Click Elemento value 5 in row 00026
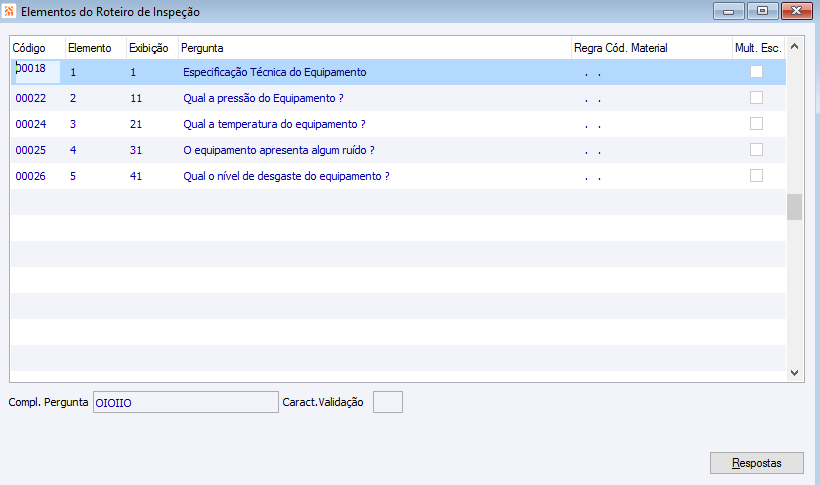The width and height of the screenshot is (820, 485). (73, 176)
